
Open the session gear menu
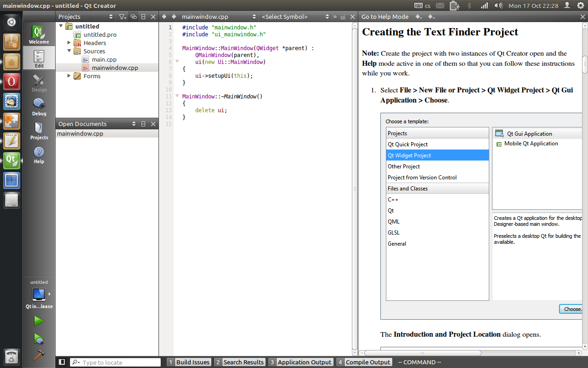581,6
